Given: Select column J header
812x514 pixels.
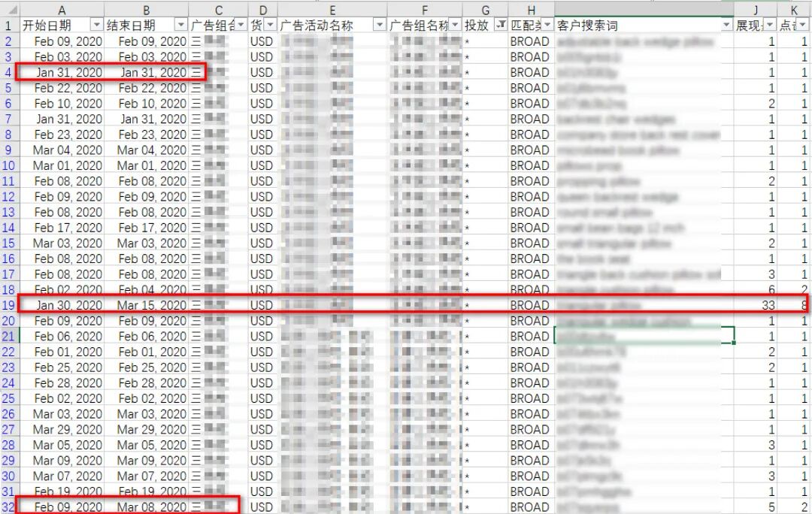Looking at the screenshot, I should point(756,10).
